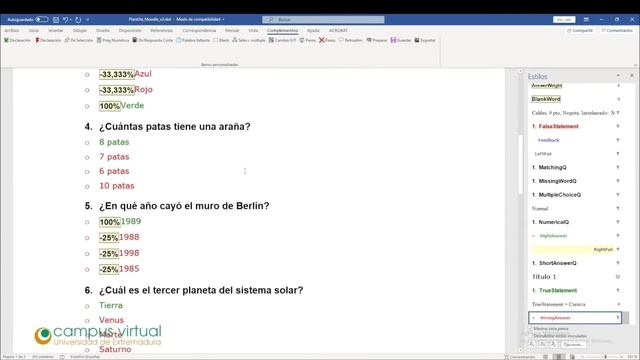Open the undo history dropdown arrow

[71, 19]
